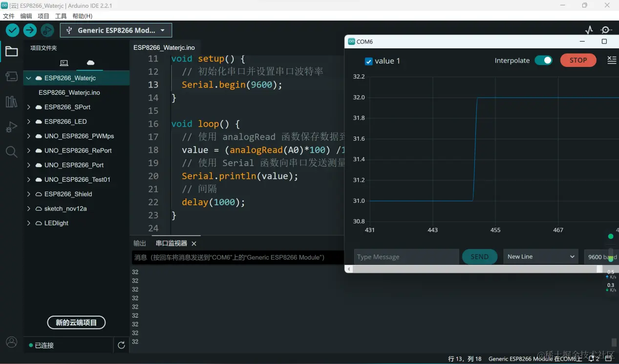Screen dimensions: 619x364
Task: Expand the sketch_nov12a folder
Action: tap(29, 209)
